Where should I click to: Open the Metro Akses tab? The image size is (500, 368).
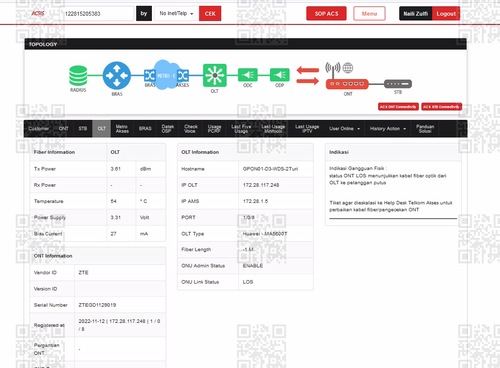click(x=122, y=129)
